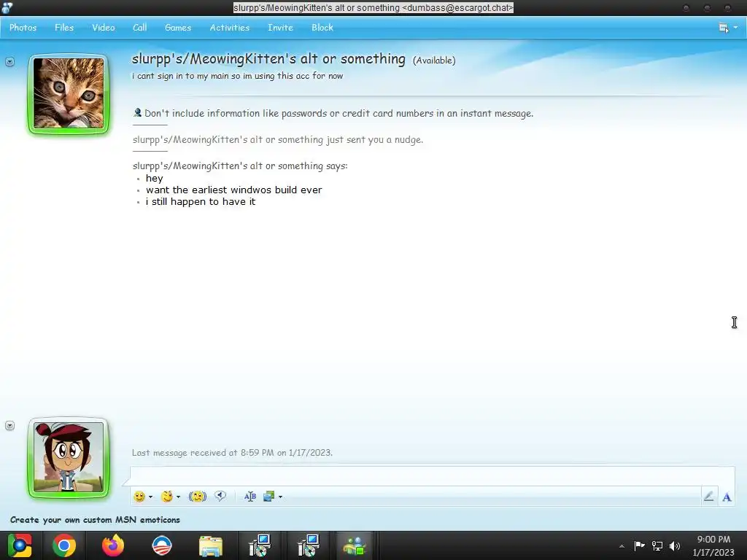
Task: Collapse your own display picture arrow
Action: pos(9,426)
